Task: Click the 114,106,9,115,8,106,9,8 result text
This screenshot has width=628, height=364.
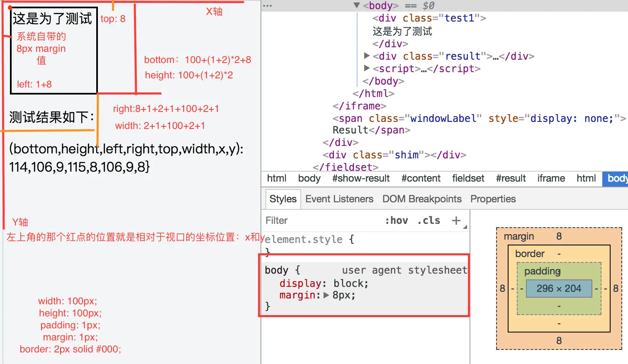Action: click(79, 167)
